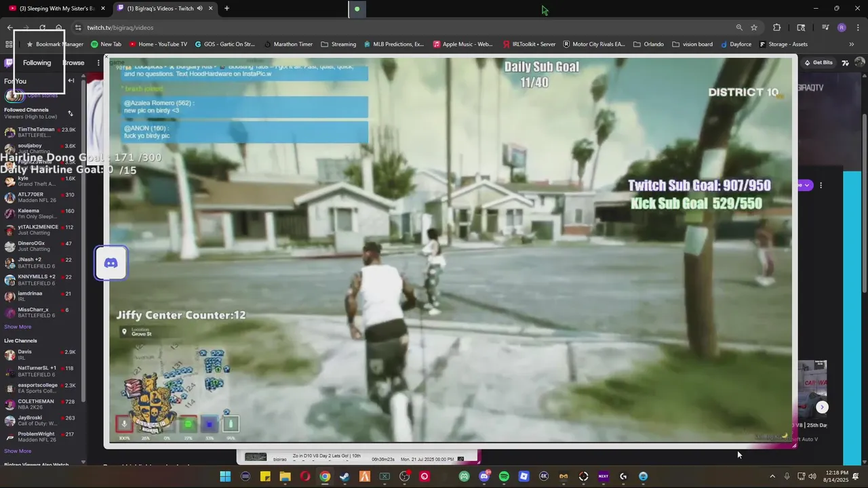Show more bookmarks overflow chevron
This screenshot has width=868, height=488.
pyautogui.click(x=852, y=44)
